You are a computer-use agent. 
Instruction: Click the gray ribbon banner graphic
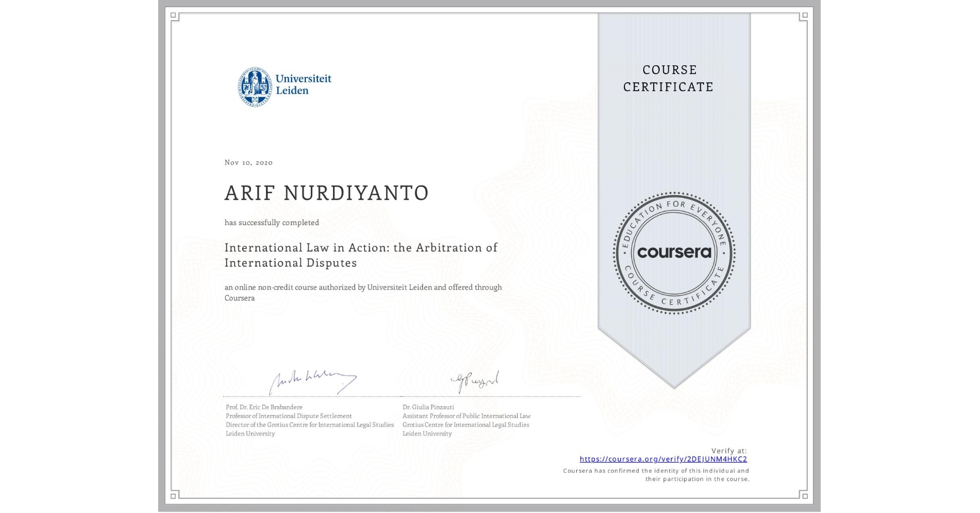coord(674,138)
